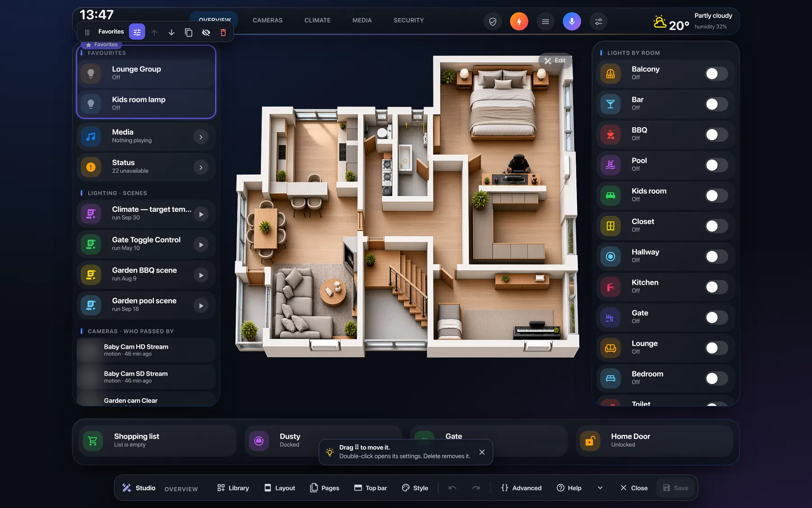This screenshot has height=508, width=812.
Task: Click the Edit button on floor plan
Action: coord(555,61)
